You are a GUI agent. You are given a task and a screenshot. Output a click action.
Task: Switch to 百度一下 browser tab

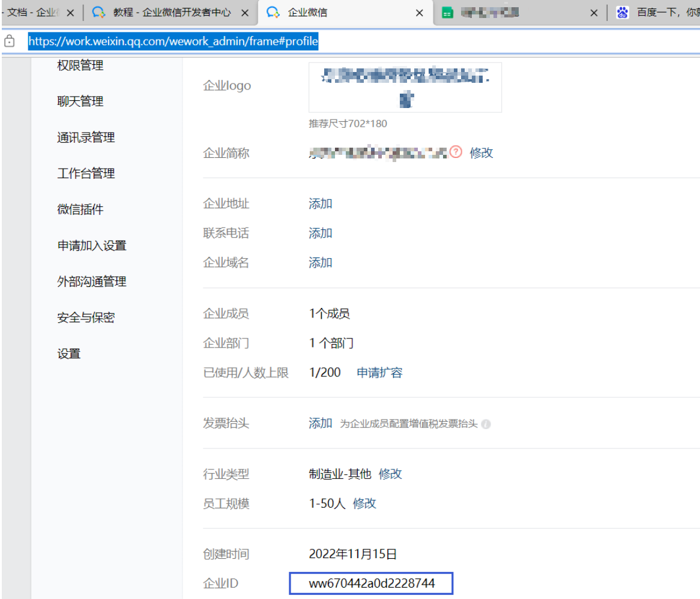pyautogui.click(x=667, y=13)
